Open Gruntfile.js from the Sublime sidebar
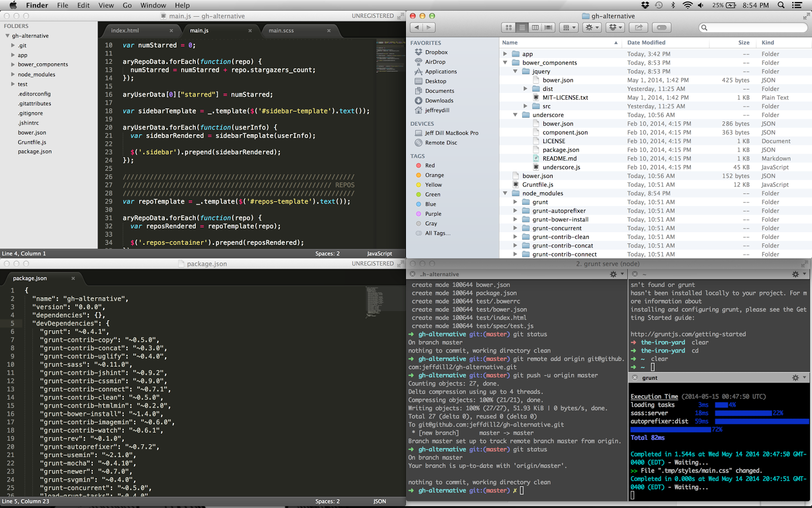 32,142
